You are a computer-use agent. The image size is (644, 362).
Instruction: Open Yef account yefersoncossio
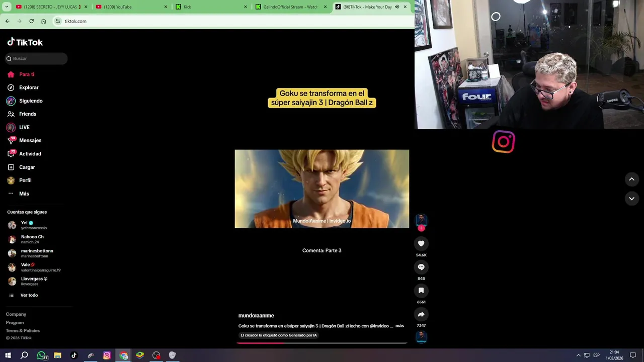pyautogui.click(x=28, y=225)
